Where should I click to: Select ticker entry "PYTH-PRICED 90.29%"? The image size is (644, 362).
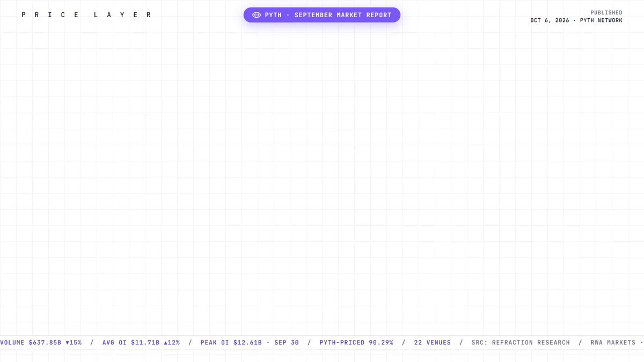[356, 342]
